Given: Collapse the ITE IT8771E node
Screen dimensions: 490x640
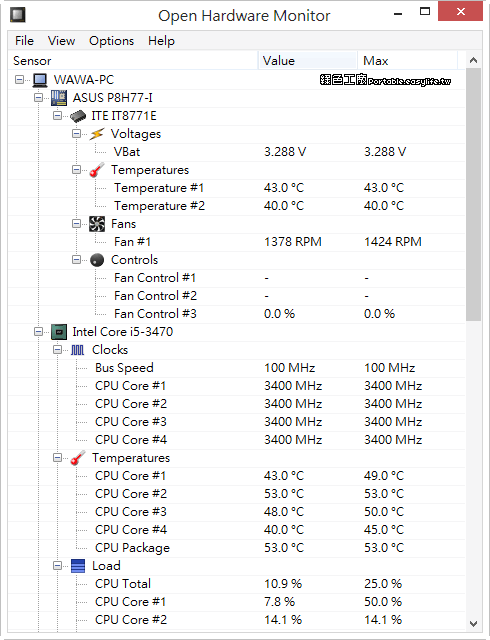Looking at the screenshot, I should point(58,116).
